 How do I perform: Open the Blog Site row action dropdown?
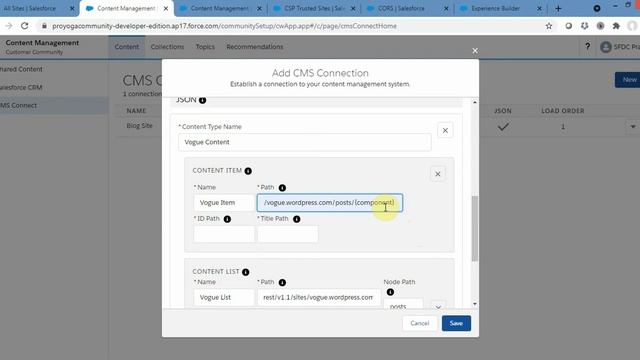tap(633, 127)
